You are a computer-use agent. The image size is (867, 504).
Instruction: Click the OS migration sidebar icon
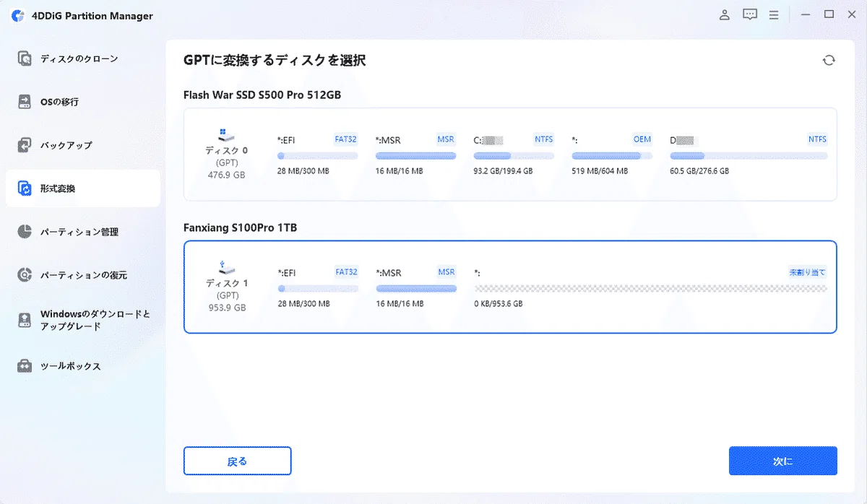coord(25,102)
